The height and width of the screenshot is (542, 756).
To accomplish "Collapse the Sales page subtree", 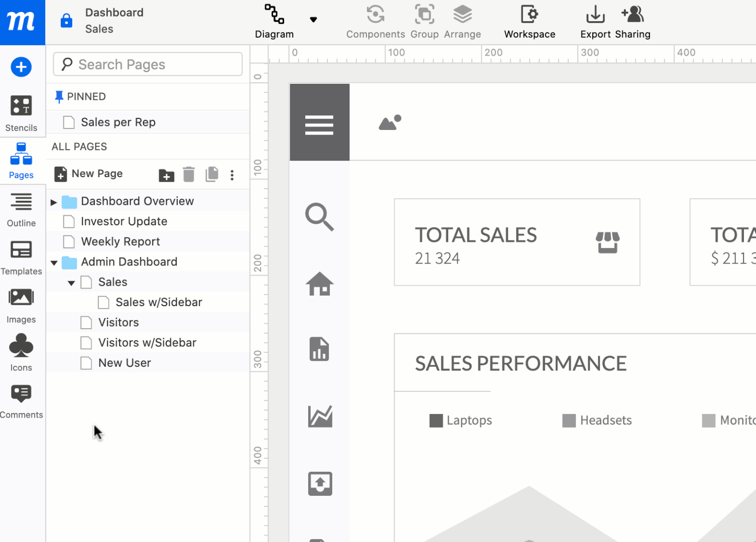I will 71,283.
